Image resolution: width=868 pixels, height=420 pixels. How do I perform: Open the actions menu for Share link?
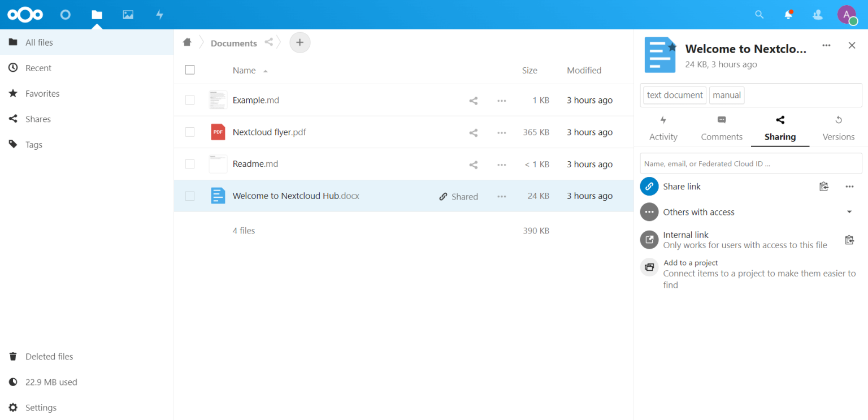tap(849, 186)
